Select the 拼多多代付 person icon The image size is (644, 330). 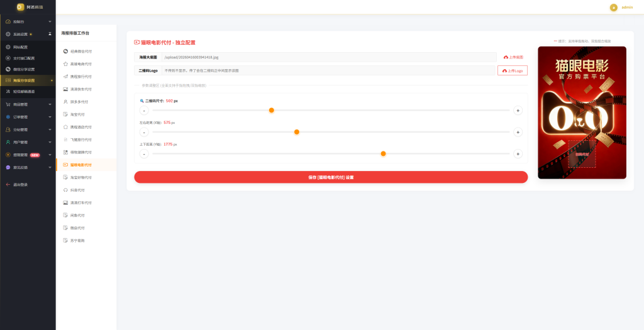(65, 102)
